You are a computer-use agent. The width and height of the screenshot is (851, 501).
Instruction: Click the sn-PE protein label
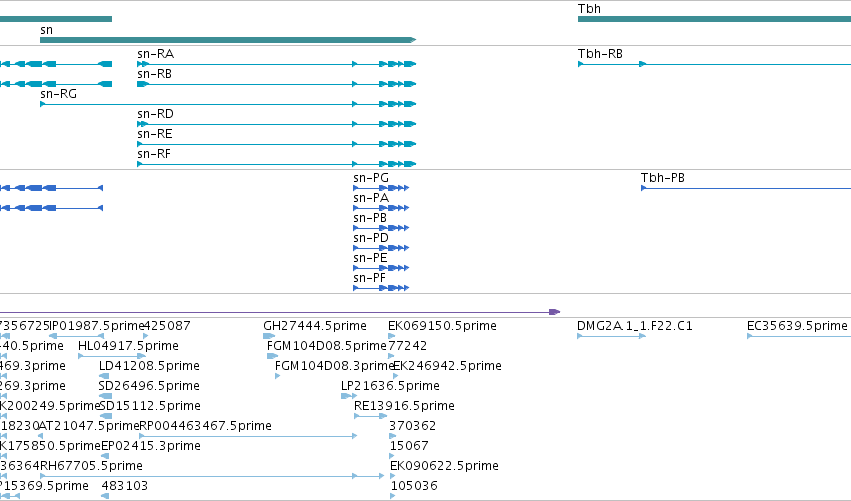point(370,258)
